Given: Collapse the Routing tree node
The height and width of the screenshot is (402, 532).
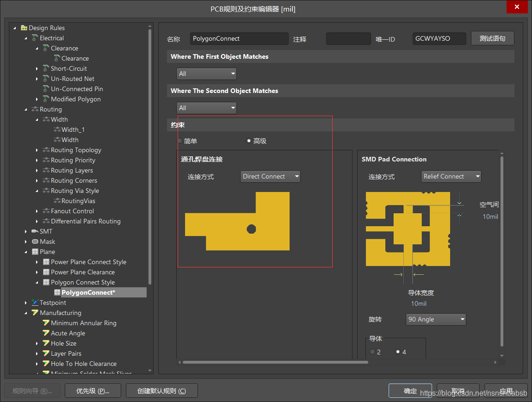Looking at the screenshot, I should (x=26, y=109).
